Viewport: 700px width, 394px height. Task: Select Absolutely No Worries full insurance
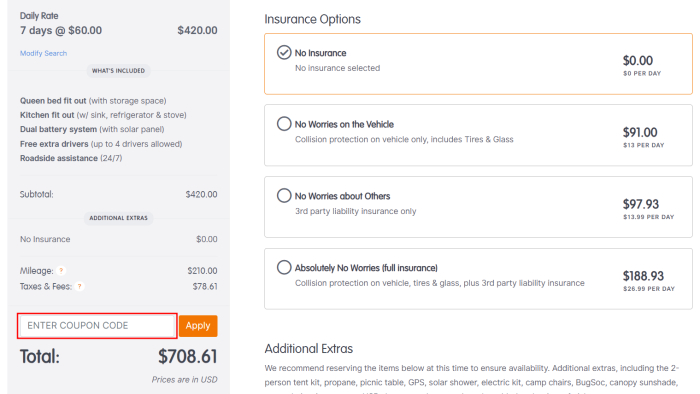pyautogui.click(x=284, y=267)
